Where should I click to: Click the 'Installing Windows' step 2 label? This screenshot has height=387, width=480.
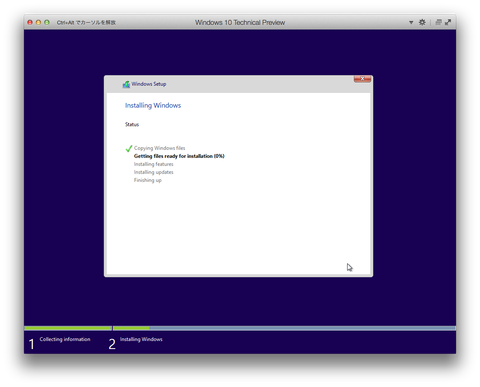tap(141, 339)
